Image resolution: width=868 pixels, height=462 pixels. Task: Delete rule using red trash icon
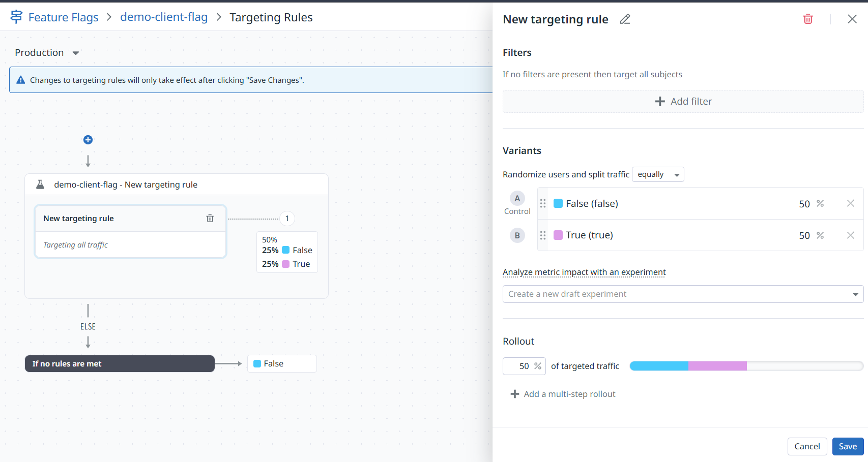tap(807, 19)
